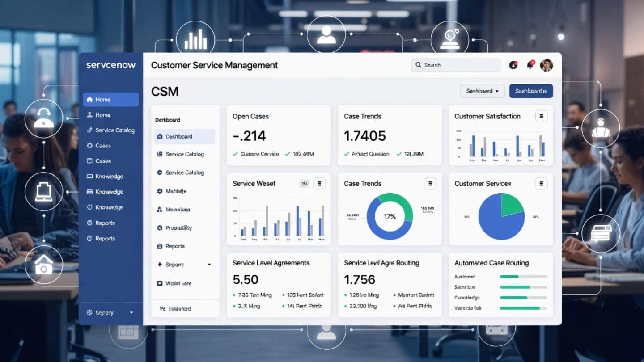Click the servcenow logo
This screenshot has height=362, width=644.
(x=110, y=65)
